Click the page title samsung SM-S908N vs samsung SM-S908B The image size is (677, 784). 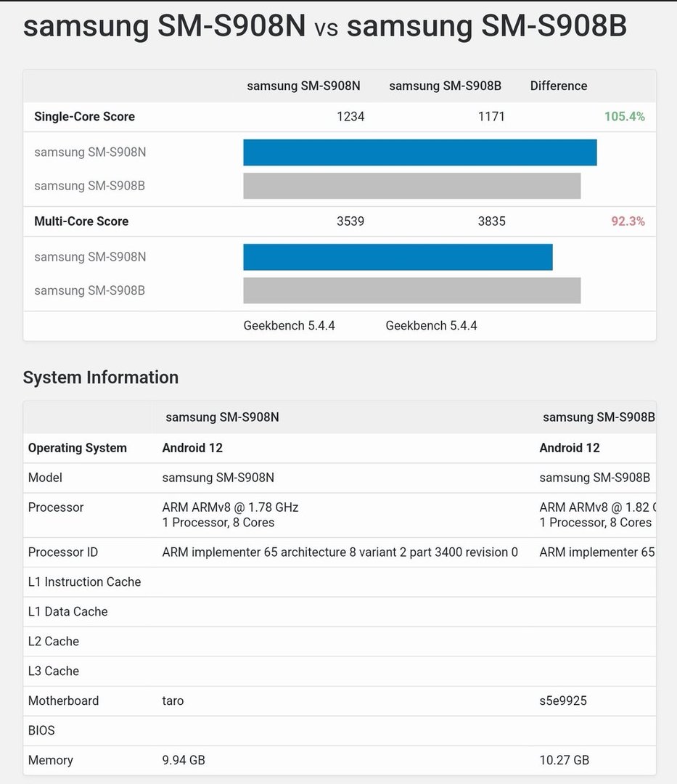[x=325, y=25]
